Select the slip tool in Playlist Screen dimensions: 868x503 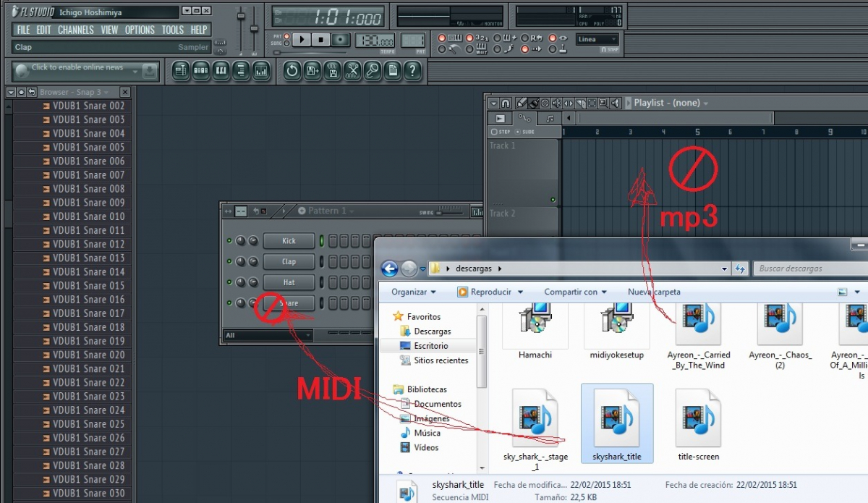[x=569, y=103]
